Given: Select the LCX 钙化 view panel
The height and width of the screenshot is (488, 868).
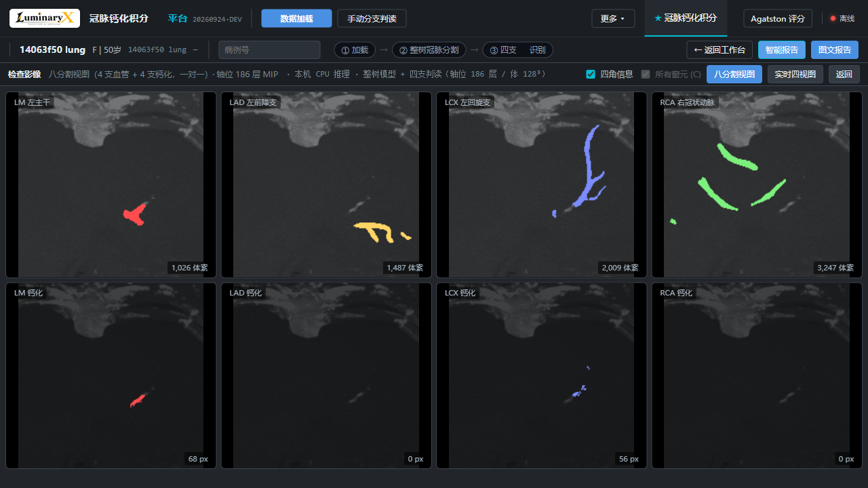Looking at the screenshot, I should (x=541, y=375).
